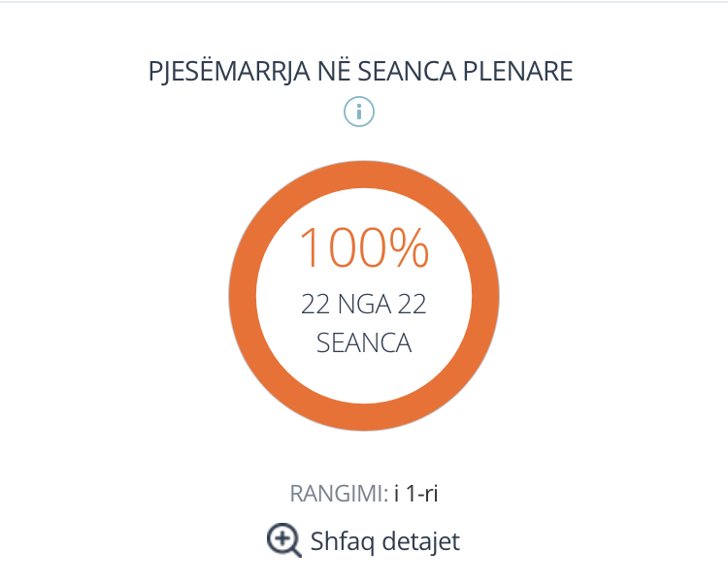728x583 pixels.
Task: Click the SEANCA label inside the circle
Action: tap(364, 343)
